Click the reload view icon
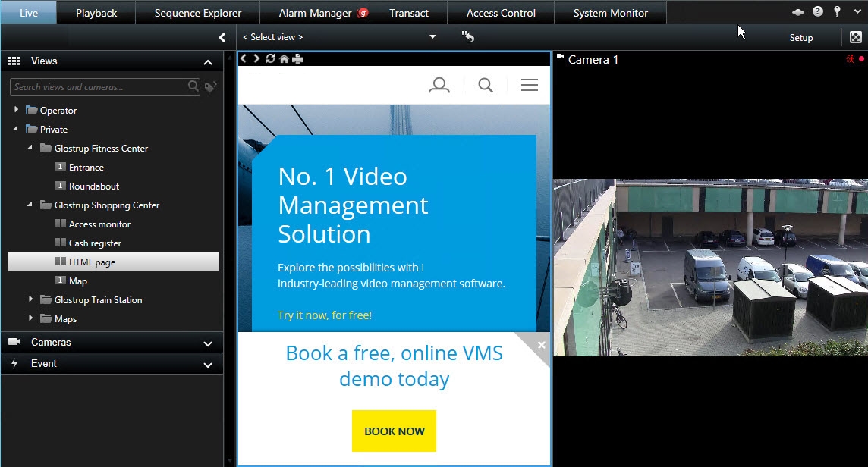Viewport: 868px width, 467px height. (468, 37)
